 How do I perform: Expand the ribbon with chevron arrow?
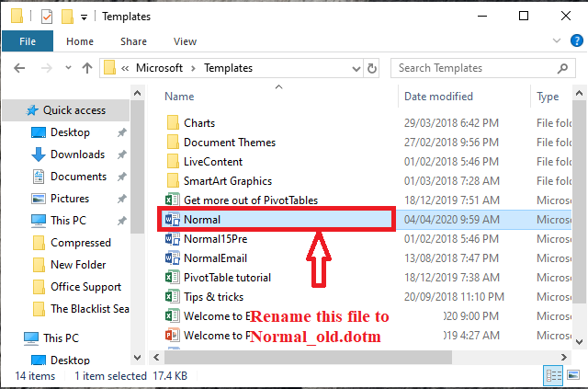pyautogui.click(x=553, y=41)
